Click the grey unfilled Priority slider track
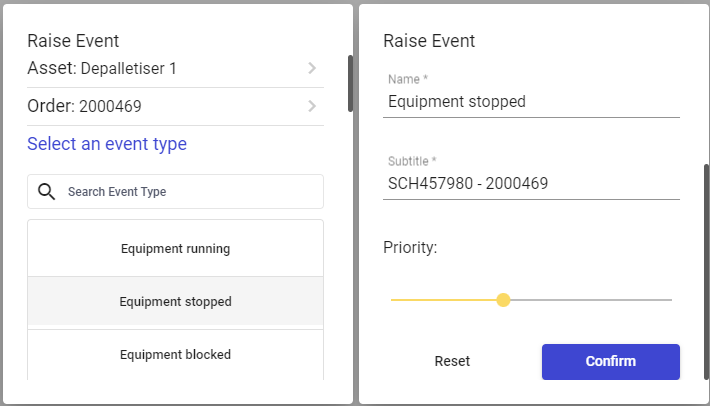 coord(590,300)
